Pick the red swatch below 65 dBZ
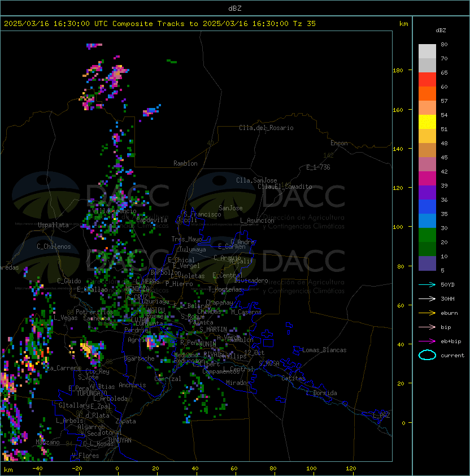The width and height of the screenshot is (470, 476). click(x=427, y=80)
